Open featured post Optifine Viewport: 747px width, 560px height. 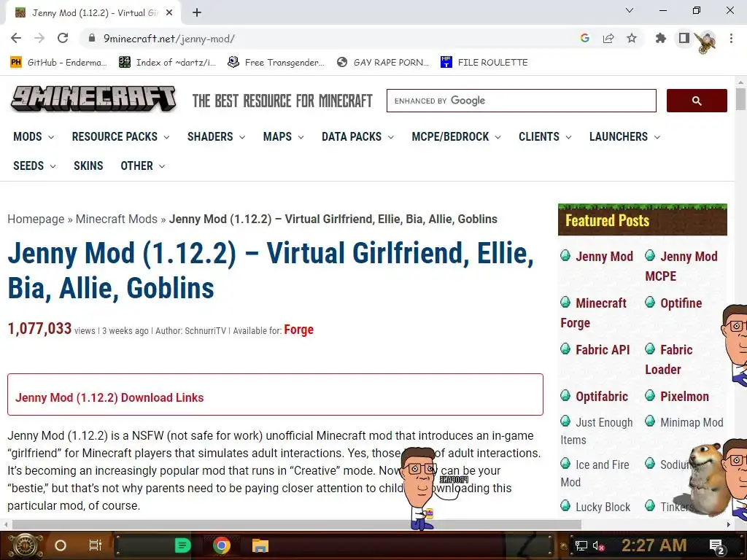pos(681,303)
